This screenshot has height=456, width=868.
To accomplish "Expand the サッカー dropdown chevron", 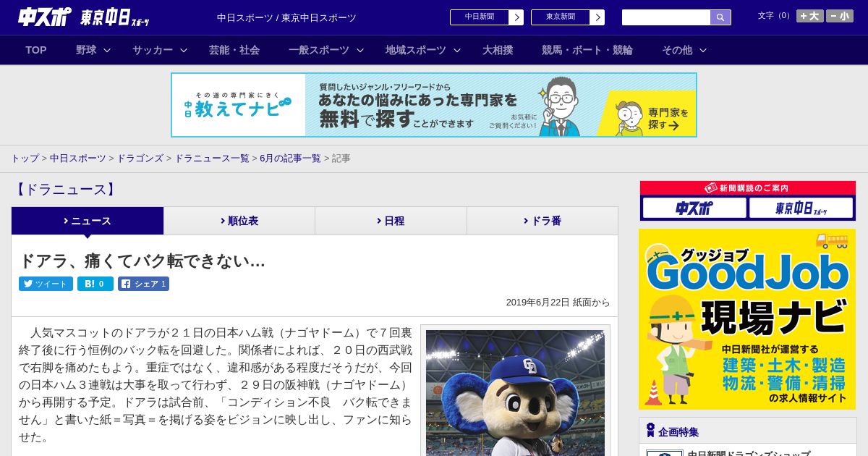I will (184, 50).
